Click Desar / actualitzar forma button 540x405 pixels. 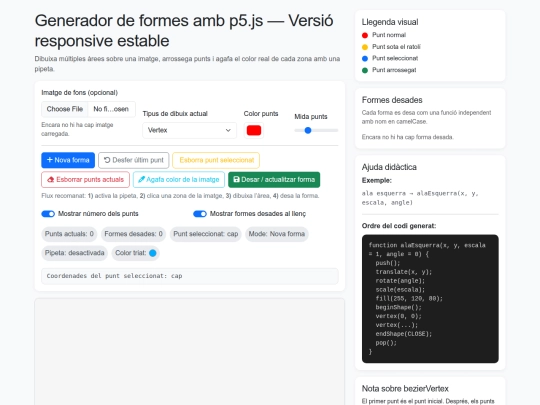[x=274, y=179]
